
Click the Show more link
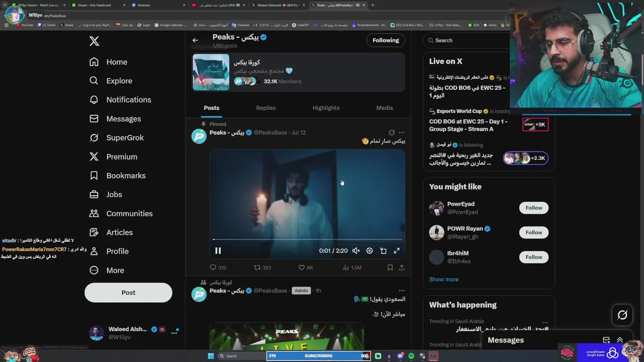[444, 280]
